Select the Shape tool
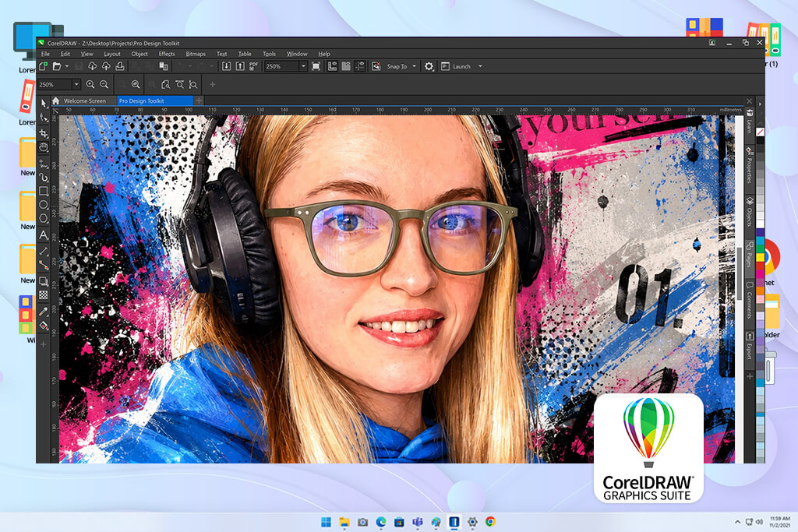The image size is (798, 532). (x=44, y=118)
